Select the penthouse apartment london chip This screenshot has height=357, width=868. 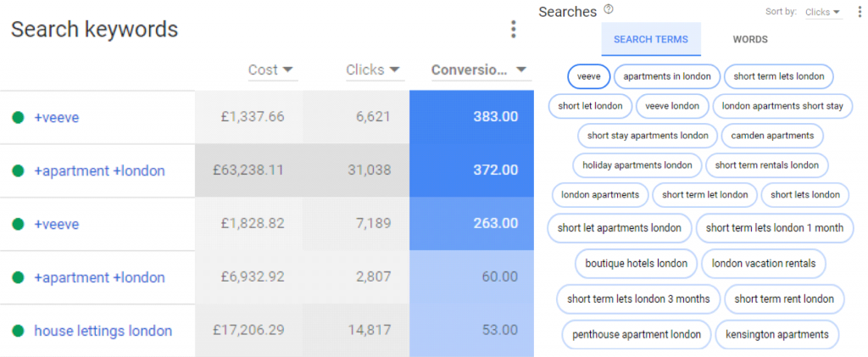(637, 334)
